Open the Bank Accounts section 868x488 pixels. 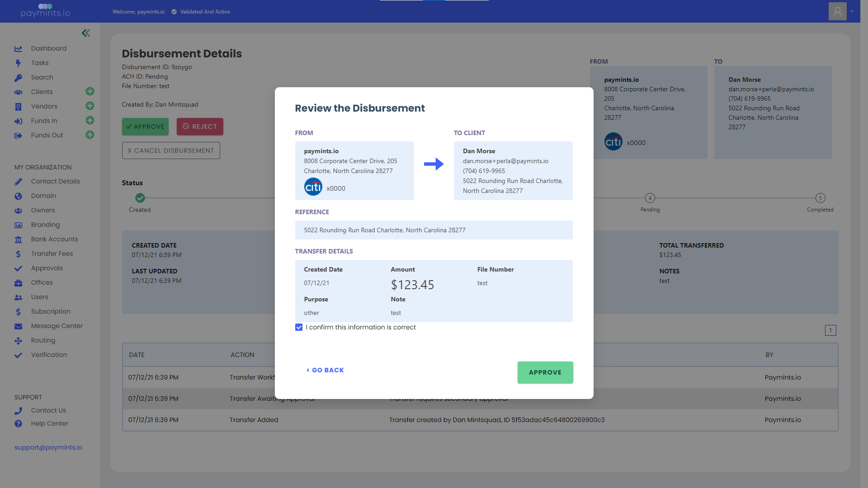click(54, 239)
